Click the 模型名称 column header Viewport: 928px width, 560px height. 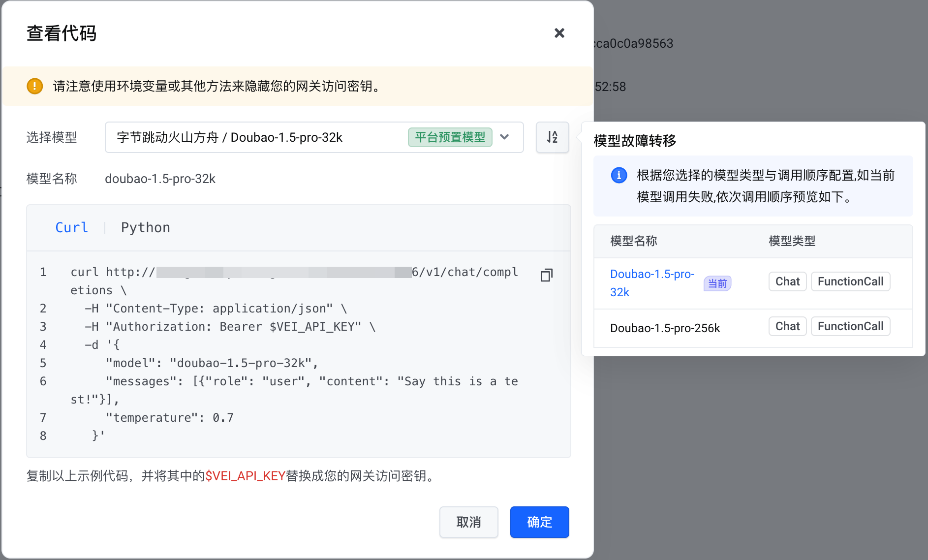634,241
